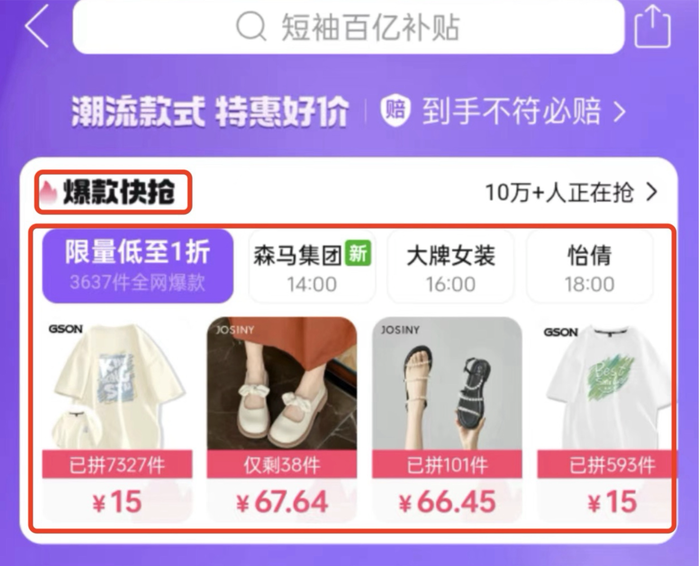Tap the 已拼7327件 sales banner
Screen dimensions: 699x566
click(x=117, y=464)
